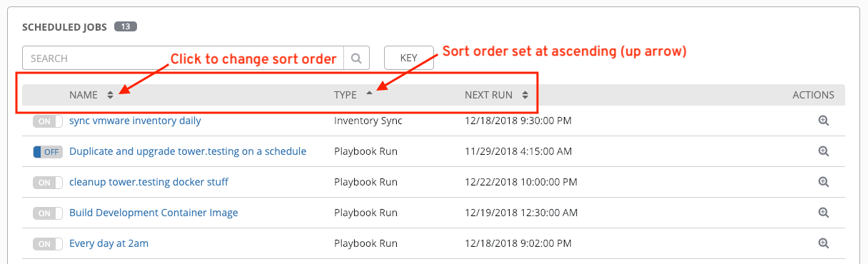The width and height of the screenshot is (868, 264).
Task: Click next run 12/18/2018 9:02:00 PM
Action: 518,243
